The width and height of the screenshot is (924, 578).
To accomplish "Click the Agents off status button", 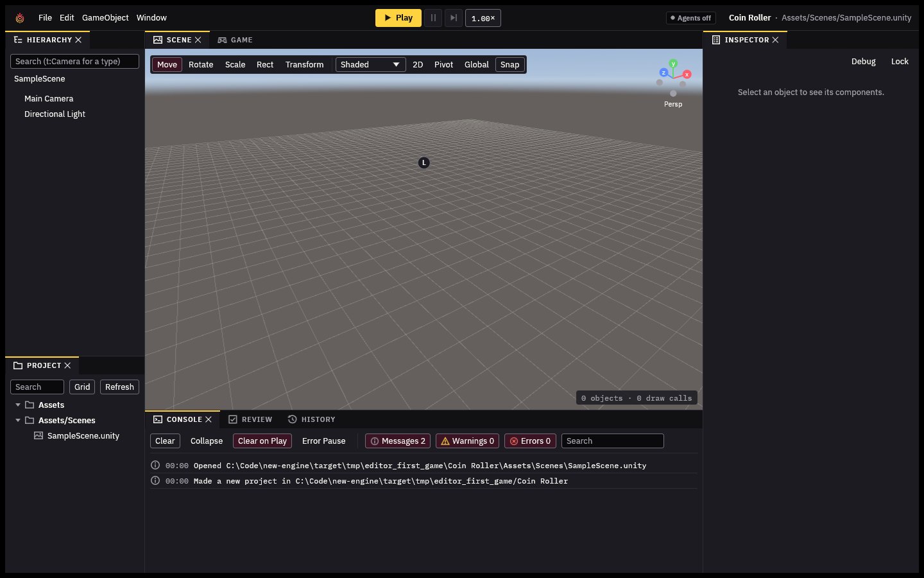I will (691, 18).
